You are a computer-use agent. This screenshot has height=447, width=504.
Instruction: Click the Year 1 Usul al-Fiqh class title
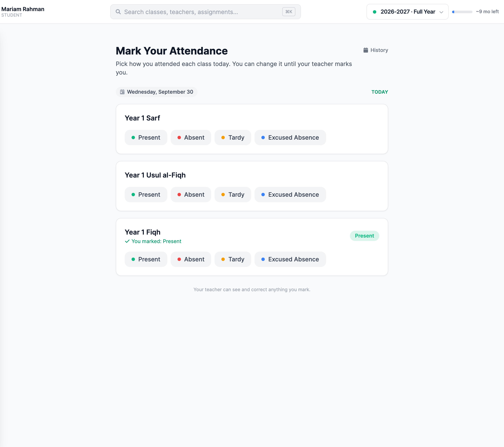155,175
